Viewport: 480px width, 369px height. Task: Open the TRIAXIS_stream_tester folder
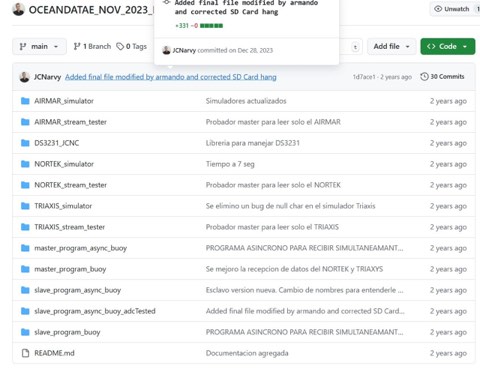point(69,227)
